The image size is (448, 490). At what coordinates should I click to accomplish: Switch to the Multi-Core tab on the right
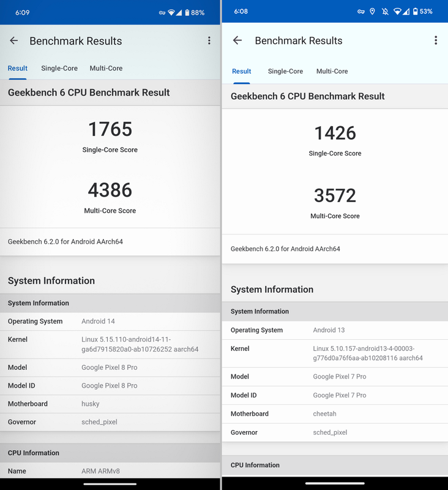332,71
